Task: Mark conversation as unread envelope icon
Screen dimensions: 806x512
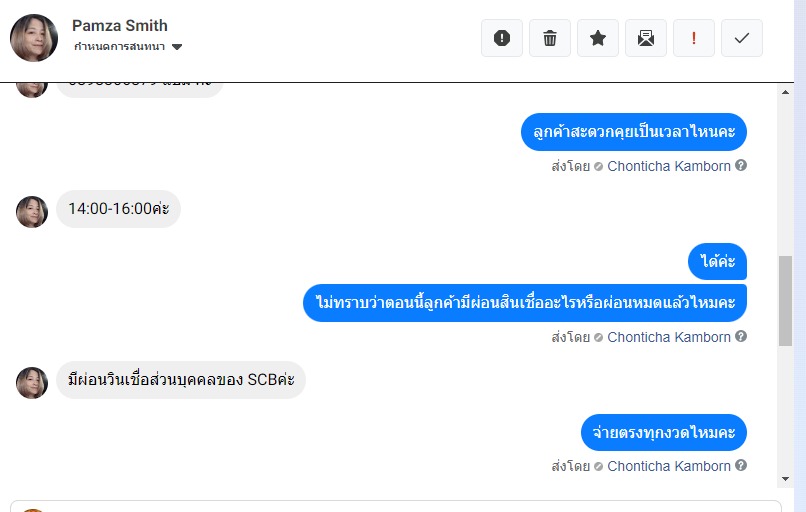Action: pyautogui.click(x=646, y=38)
